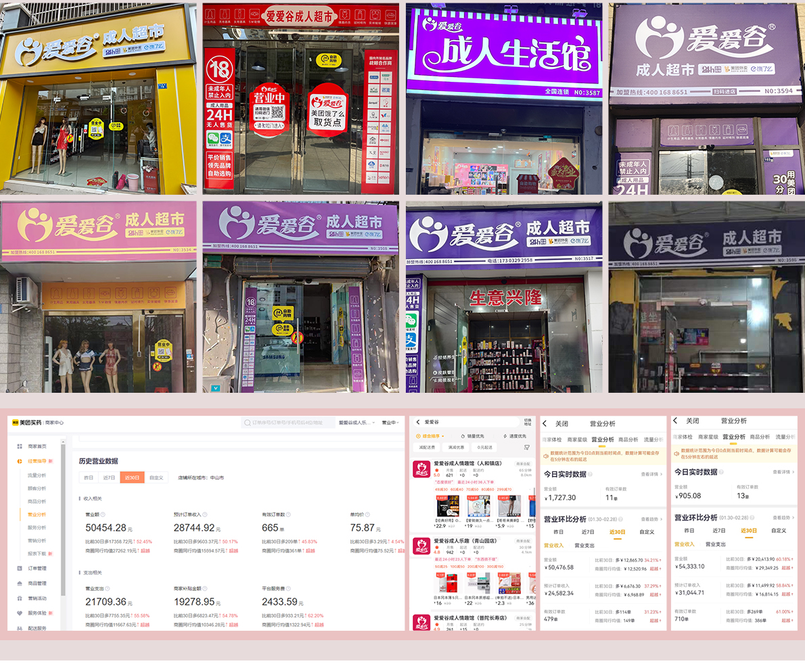Toggle the 满减优惠 filter chip
This screenshot has height=672, width=805.
click(x=456, y=448)
